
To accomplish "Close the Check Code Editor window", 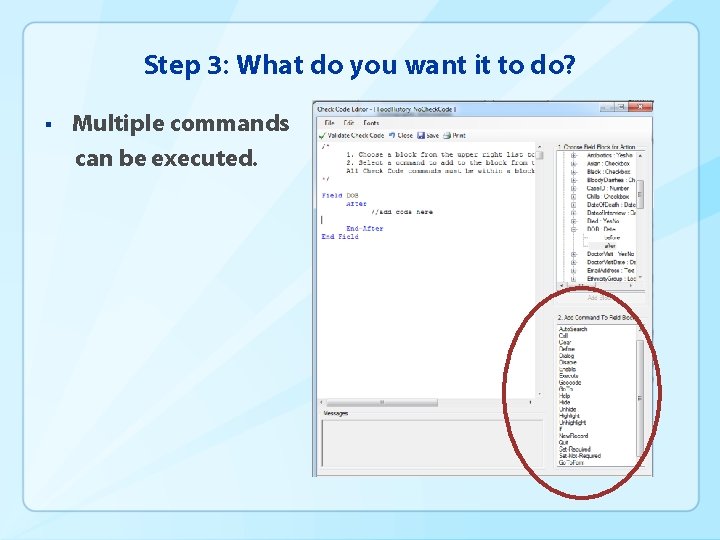I will pos(640,107).
